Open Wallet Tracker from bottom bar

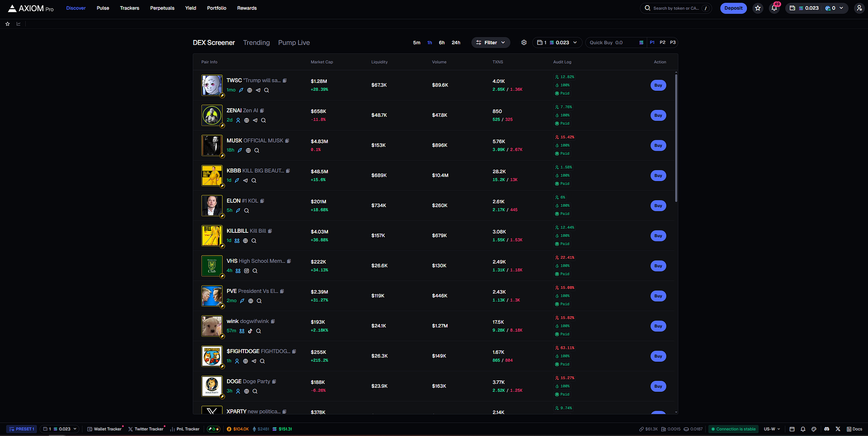click(x=105, y=429)
